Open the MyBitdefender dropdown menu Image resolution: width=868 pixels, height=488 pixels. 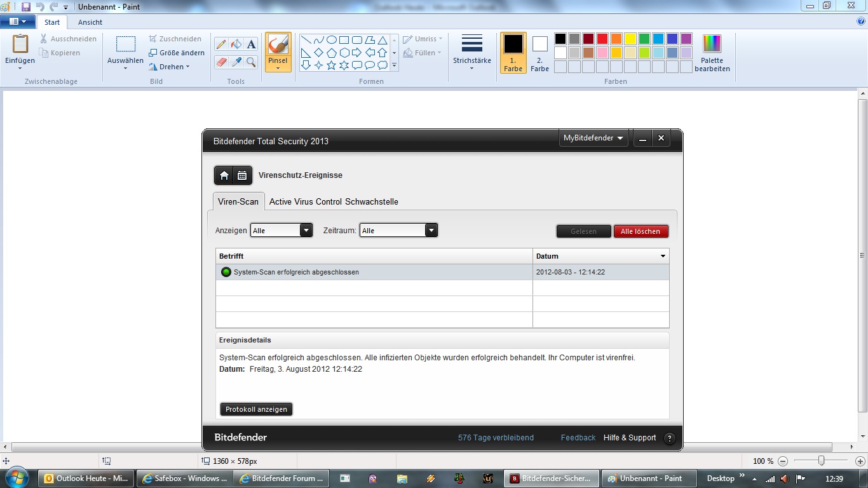593,139
